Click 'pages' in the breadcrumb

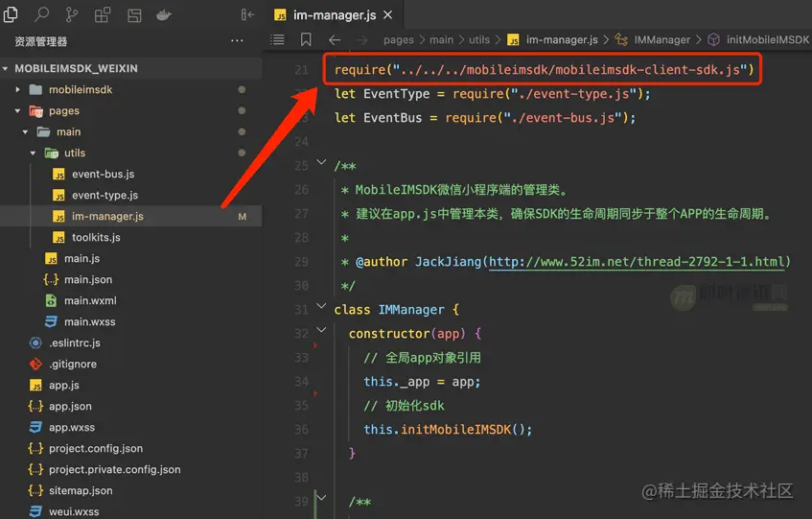click(399, 40)
